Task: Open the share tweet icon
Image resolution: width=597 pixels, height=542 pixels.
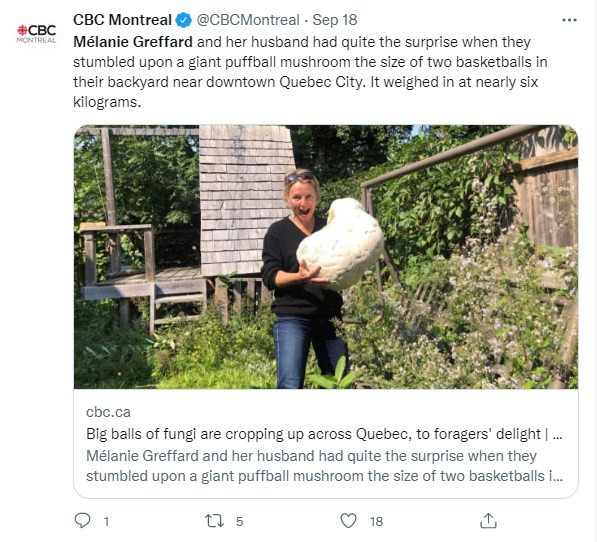Action: point(488,520)
